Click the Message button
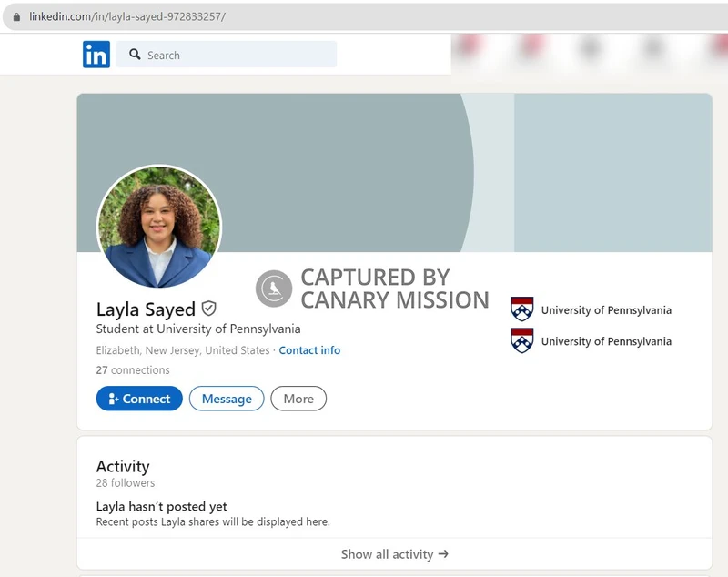The width and height of the screenshot is (728, 577). point(226,399)
